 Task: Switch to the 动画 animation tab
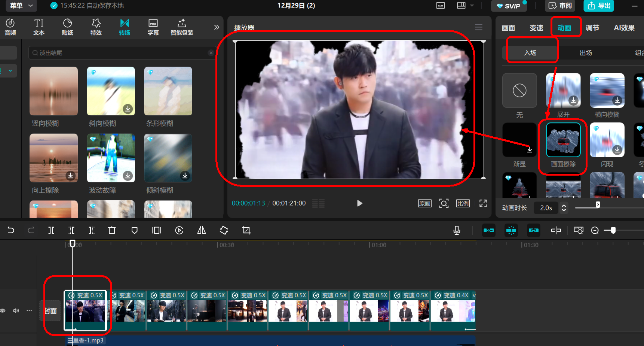click(564, 28)
